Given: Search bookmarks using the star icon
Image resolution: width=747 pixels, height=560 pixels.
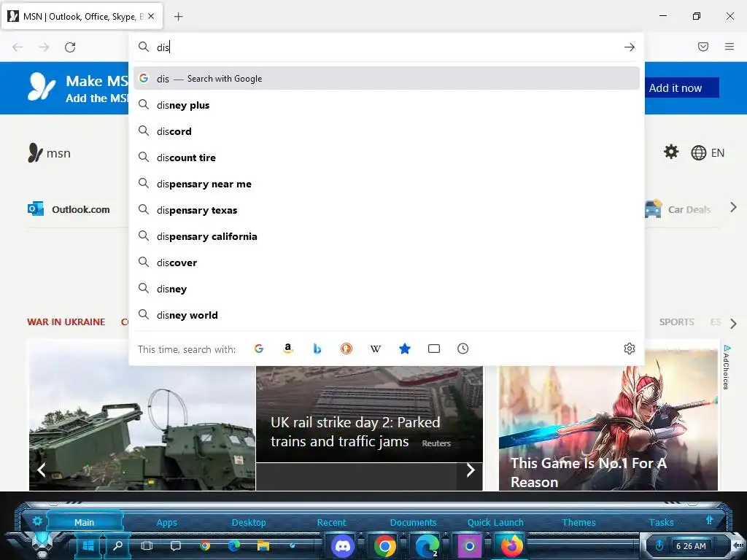Looking at the screenshot, I should coord(404,349).
